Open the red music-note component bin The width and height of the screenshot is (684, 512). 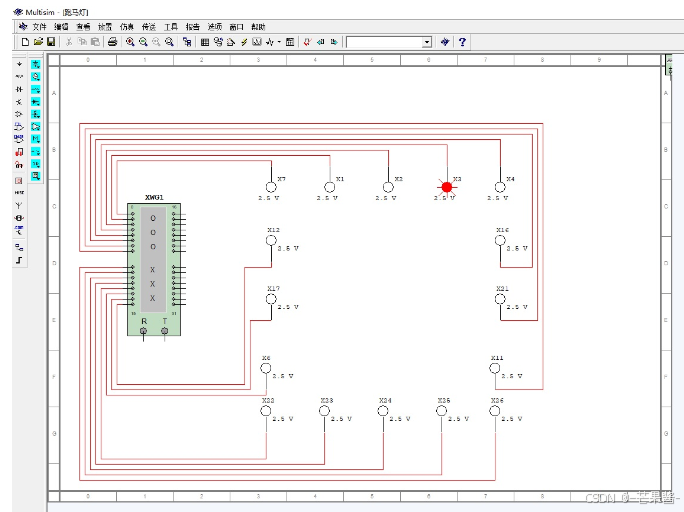[19, 152]
